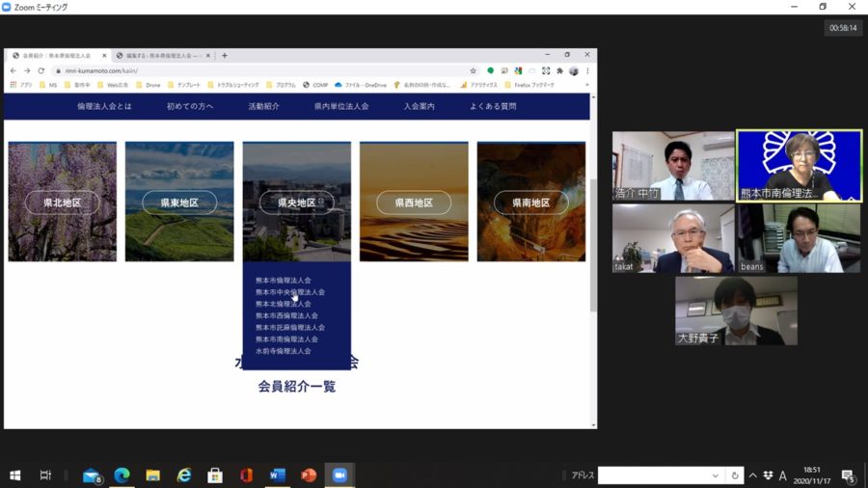This screenshot has height=488, width=868.
Task: Open the 県内単位法人会 menu item
Action: coord(341,106)
